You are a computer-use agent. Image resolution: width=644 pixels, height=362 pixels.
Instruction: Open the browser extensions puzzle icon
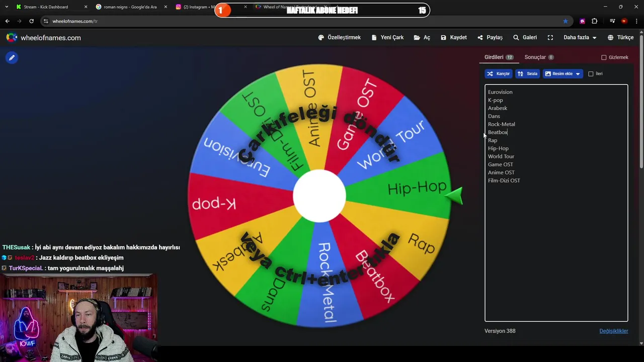pyautogui.click(x=595, y=21)
